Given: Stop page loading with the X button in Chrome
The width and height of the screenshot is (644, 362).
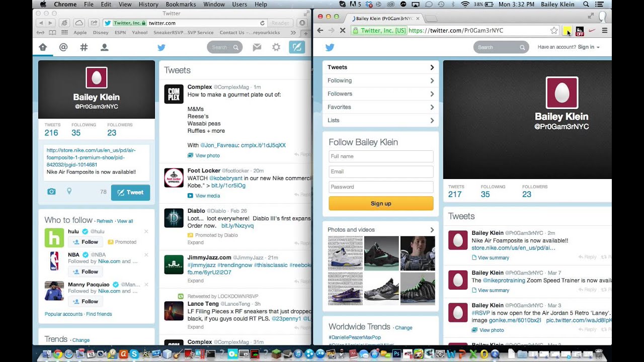Looking at the screenshot, I should tap(342, 31).
